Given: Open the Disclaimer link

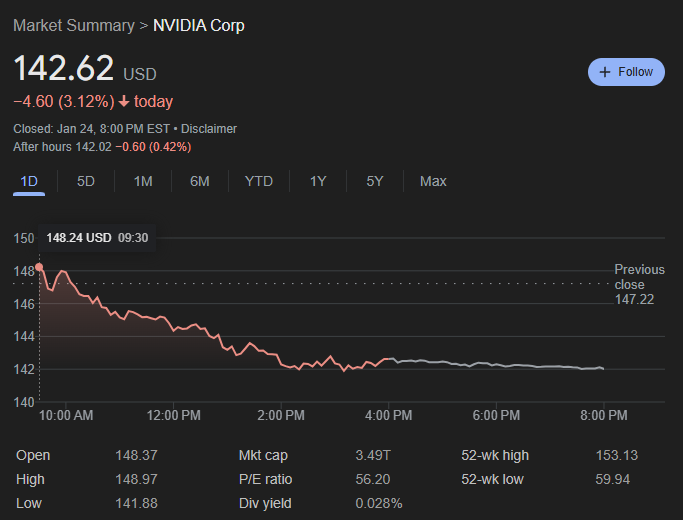Looking at the screenshot, I should [209, 129].
